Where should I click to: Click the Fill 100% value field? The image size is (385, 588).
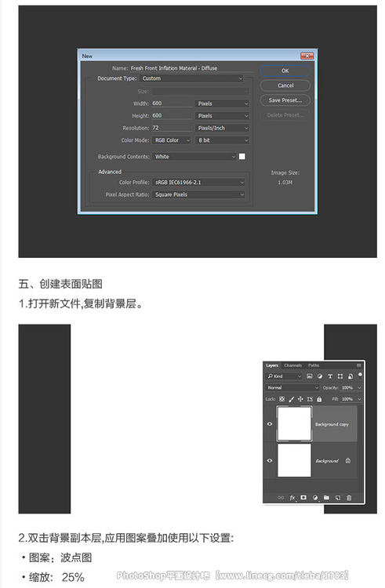point(348,399)
